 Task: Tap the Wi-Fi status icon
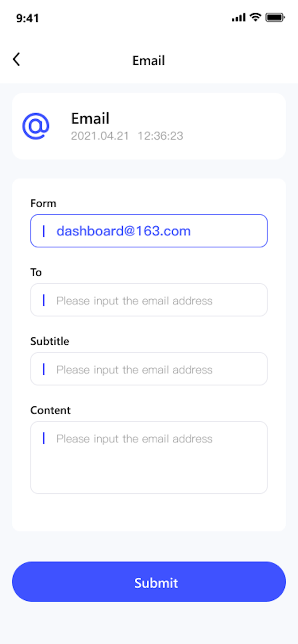point(256,17)
